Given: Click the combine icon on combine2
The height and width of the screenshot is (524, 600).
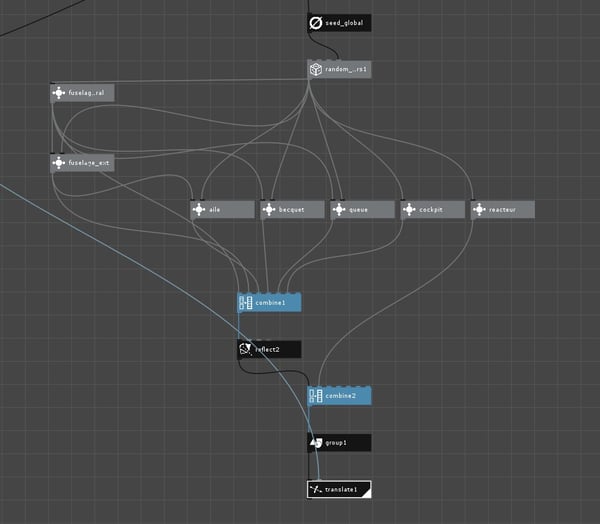Looking at the screenshot, I should pyautogui.click(x=316, y=396).
